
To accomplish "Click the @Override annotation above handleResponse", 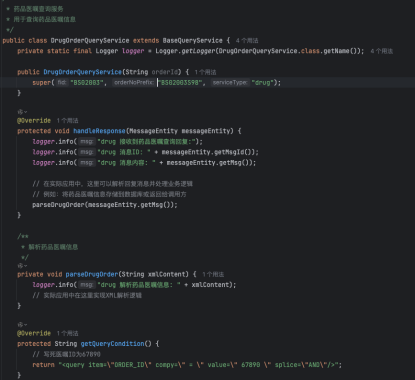I will (x=34, y=121).
